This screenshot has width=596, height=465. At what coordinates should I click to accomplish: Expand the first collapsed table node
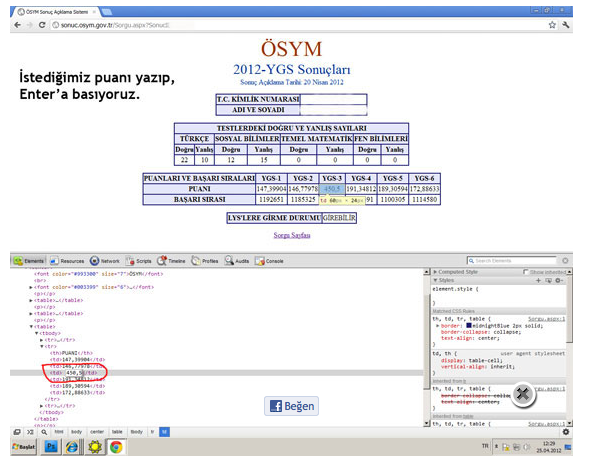click(31, 300)
